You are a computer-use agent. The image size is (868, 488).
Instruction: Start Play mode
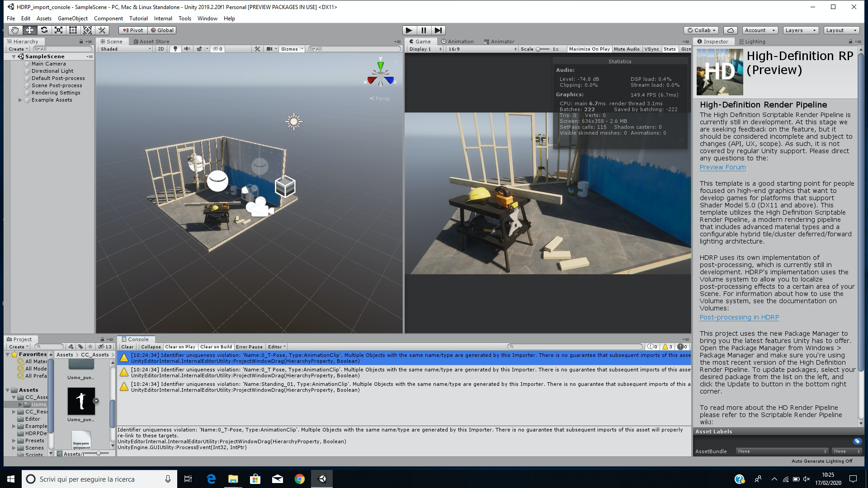(409, 30)
